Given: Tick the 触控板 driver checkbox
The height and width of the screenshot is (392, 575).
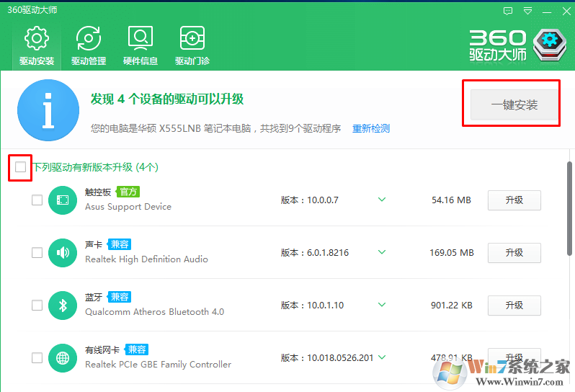Looking at the screenshot, I should click(x=37, y=200).
